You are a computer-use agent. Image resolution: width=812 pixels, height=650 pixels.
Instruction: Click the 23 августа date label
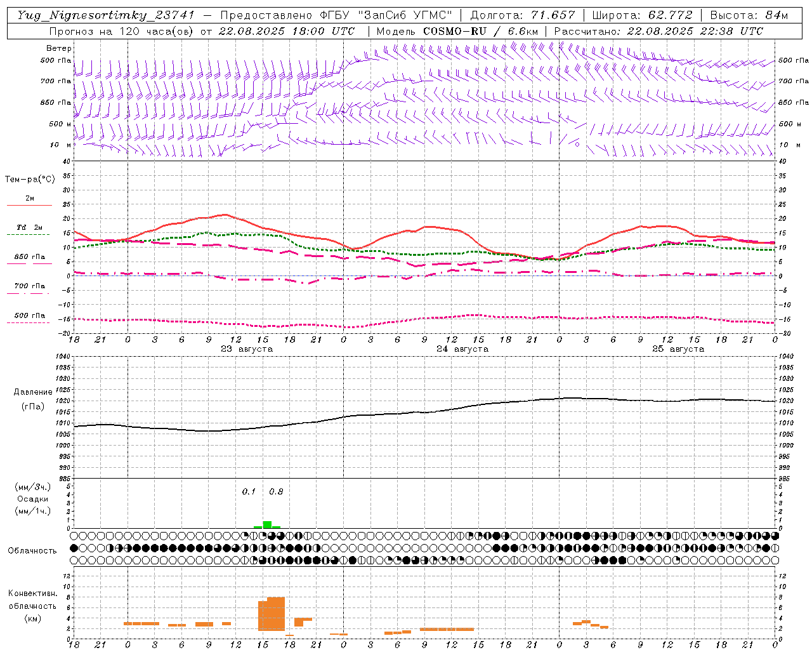[247, 349]
